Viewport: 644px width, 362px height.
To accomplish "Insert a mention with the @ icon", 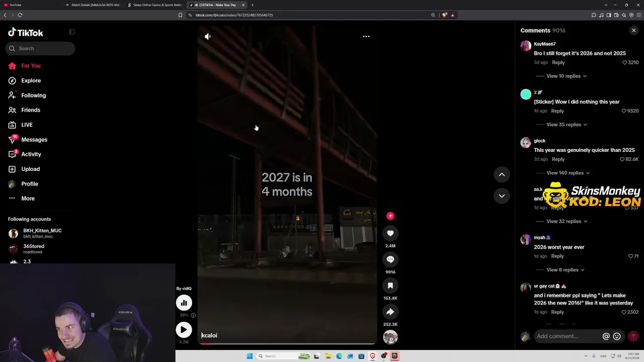I will [x=606, y=336].
